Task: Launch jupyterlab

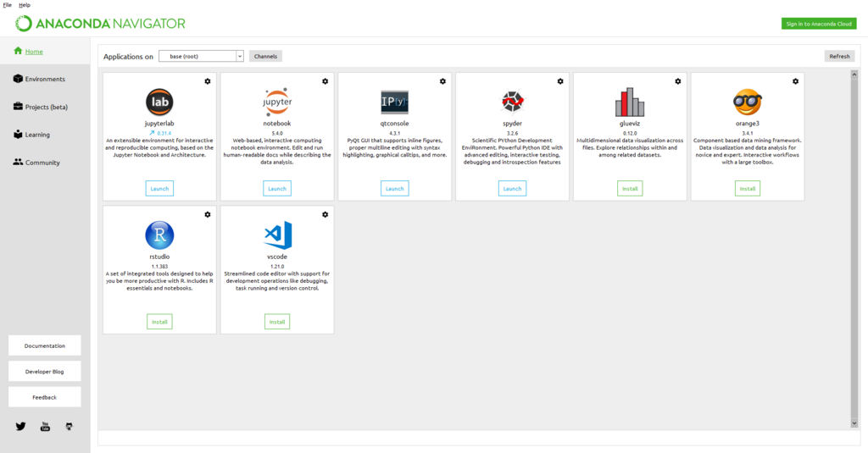Action: 159,189
